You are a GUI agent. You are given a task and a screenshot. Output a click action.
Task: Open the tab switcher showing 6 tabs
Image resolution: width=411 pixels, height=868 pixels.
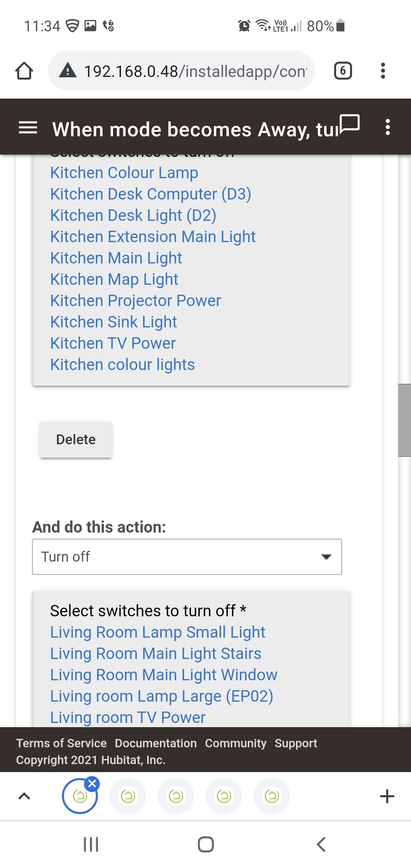[x=343, y=71]
